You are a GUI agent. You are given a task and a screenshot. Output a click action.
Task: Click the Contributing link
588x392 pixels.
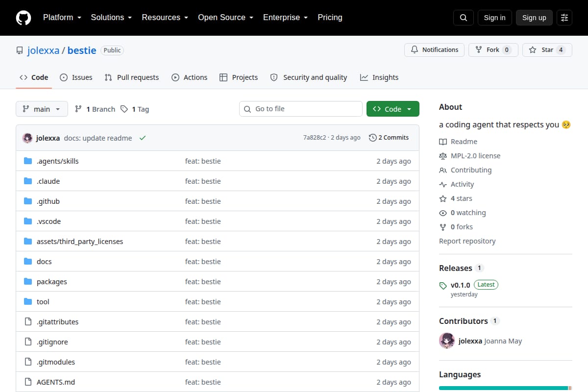[471, 170]
